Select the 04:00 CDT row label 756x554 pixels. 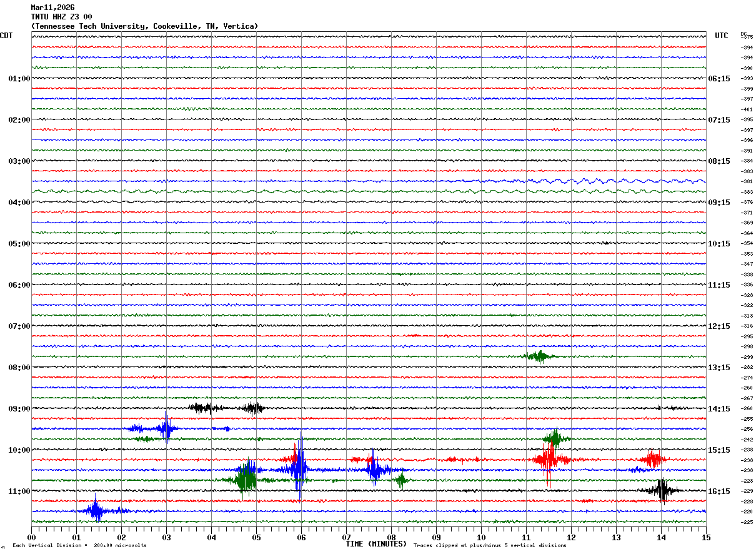point(19,203)
